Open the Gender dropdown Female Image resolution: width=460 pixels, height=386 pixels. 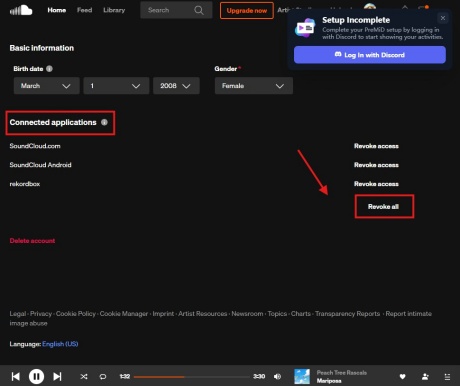coord(254,86)
